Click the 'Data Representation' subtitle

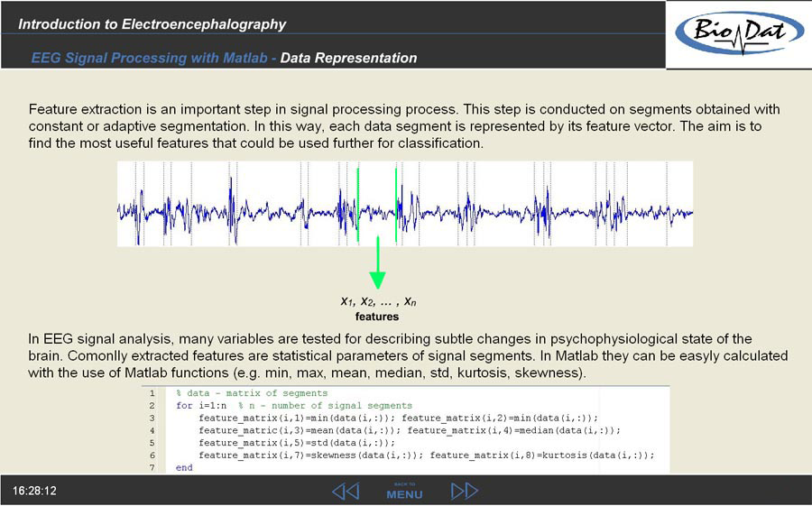pos(348,58)
